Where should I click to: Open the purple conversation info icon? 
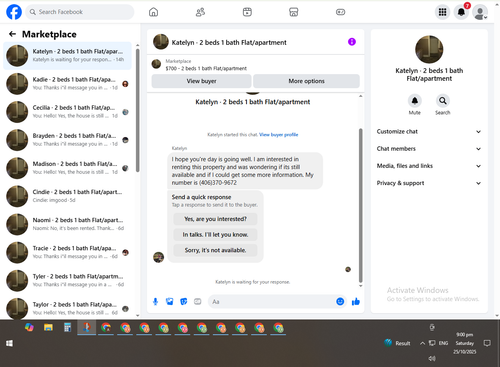pyautogui.click(x=352, y=42)
